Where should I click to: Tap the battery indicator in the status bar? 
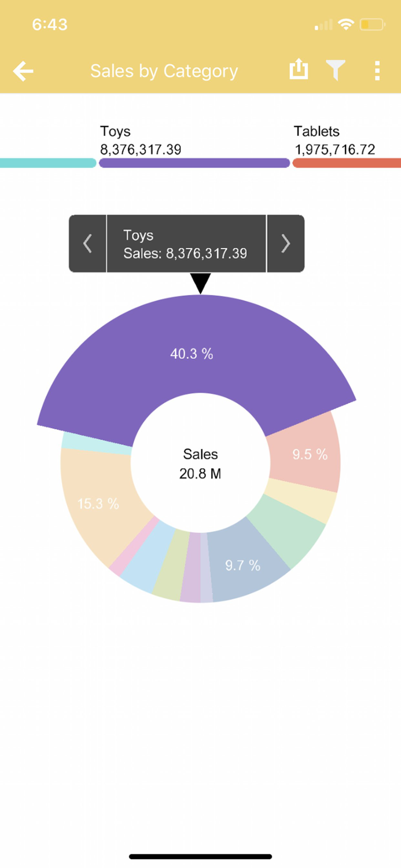[370, 24]
